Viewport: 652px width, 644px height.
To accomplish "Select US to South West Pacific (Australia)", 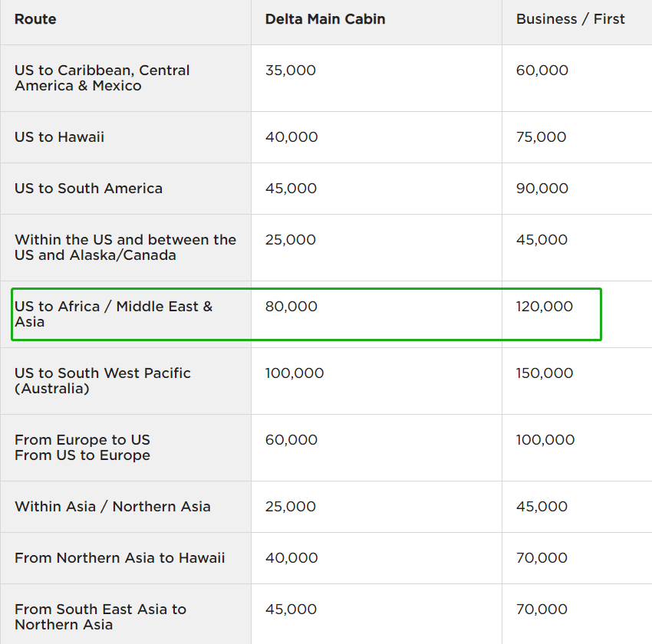I will click(x=103, y=381).
